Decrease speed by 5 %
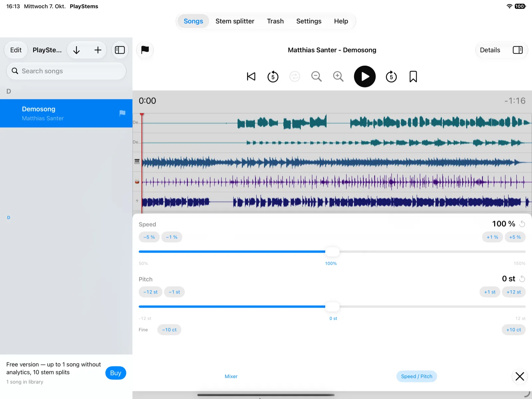532x399 pixels. point(149,237)
